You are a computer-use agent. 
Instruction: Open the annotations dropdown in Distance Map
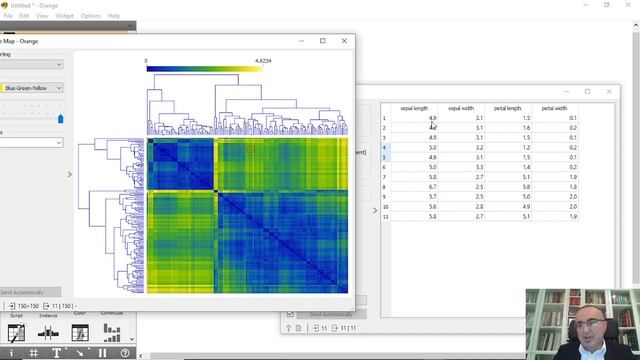tap(31, 142)
